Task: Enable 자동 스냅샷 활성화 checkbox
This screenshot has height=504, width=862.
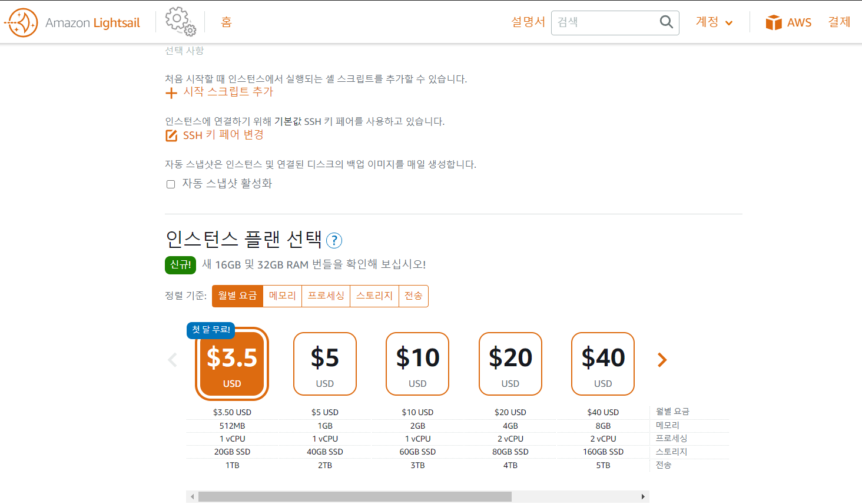Action: tap(171, 184)
